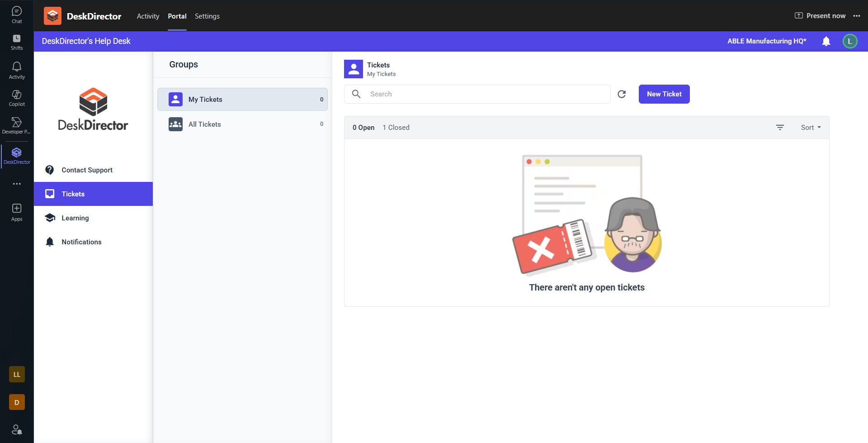Viewport: 868px width, 443px height.
Task: Open the Contact Support menu item
Action: click(x=94, y=170)
